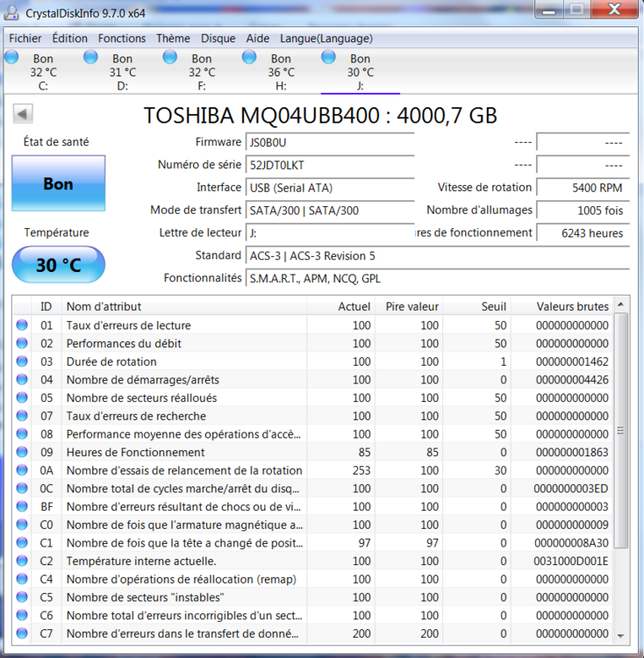
Task: Select drive C: status orb
Action: [12, 58]
